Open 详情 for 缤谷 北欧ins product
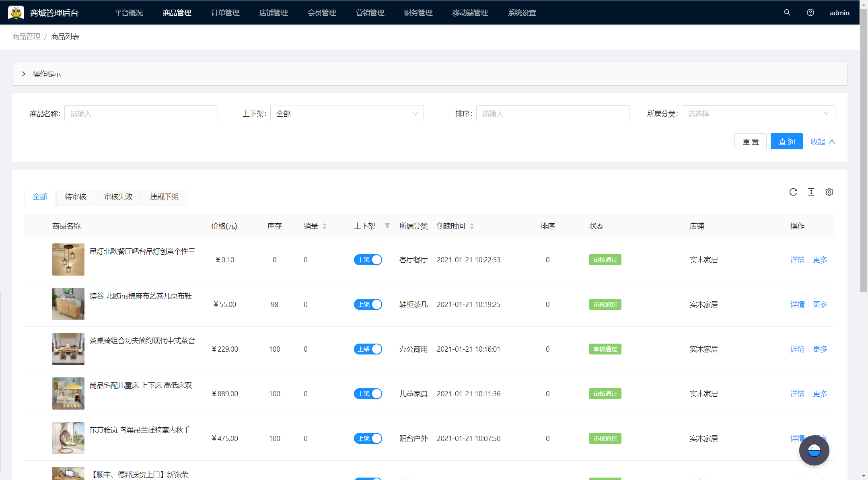 click(797, 305)
